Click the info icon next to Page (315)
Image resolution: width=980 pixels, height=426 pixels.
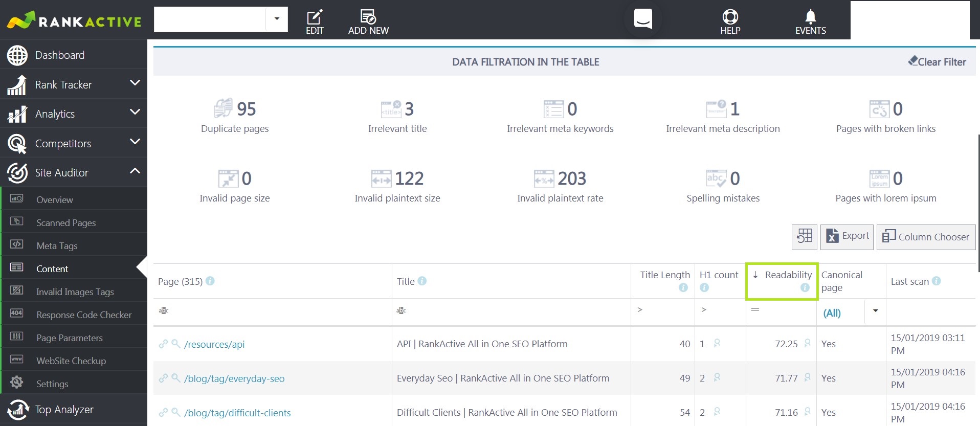pos(210,281)
